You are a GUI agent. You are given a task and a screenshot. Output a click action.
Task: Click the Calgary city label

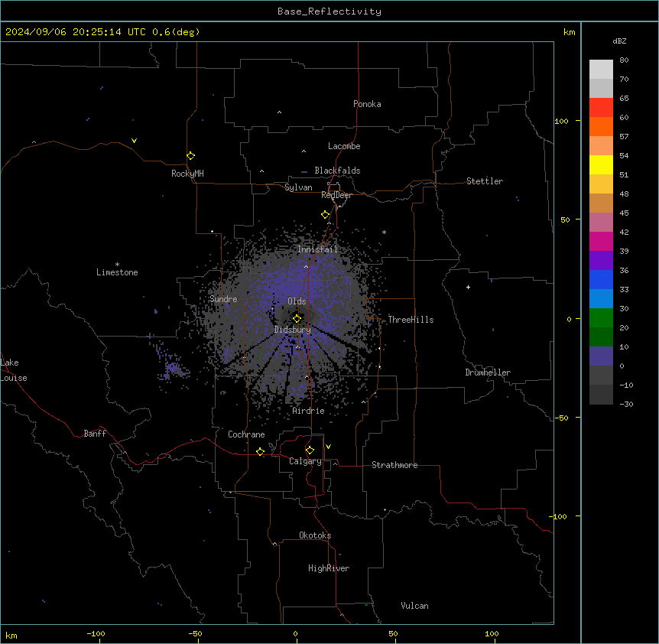coord(305,461)
